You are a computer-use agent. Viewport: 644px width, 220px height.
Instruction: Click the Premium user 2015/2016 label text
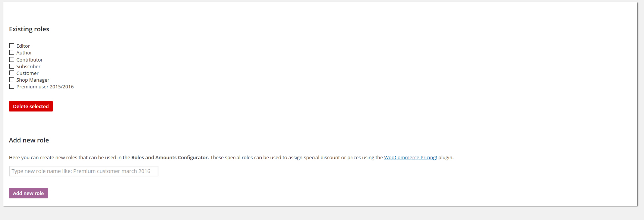coord(45,87)
